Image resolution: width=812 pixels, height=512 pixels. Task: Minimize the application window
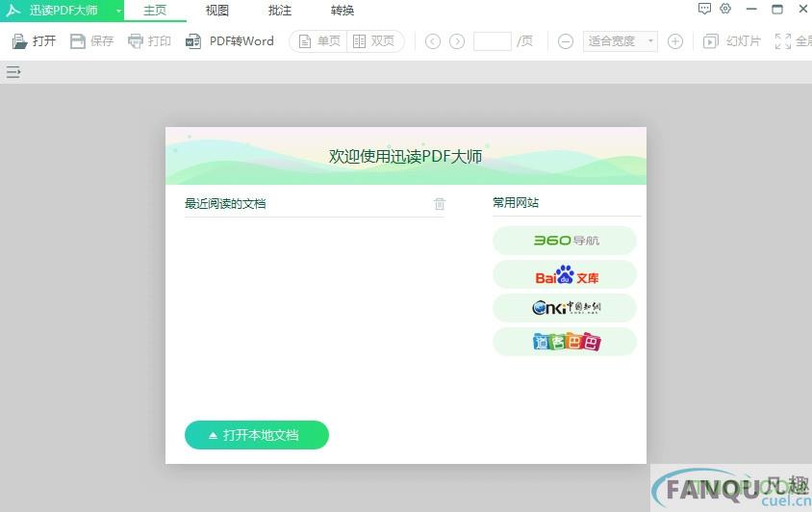[x=751, y=10]
